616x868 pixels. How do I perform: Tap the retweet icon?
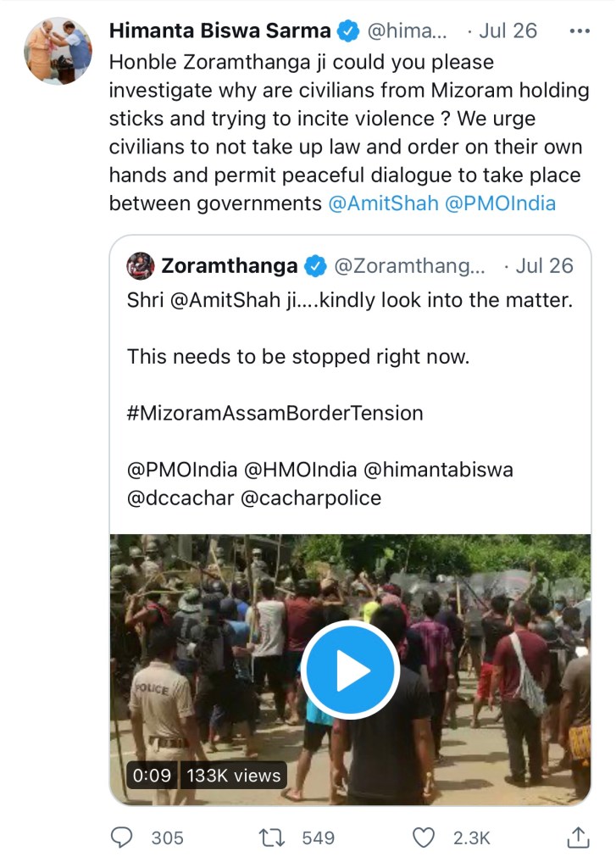(x=272, y=837)
